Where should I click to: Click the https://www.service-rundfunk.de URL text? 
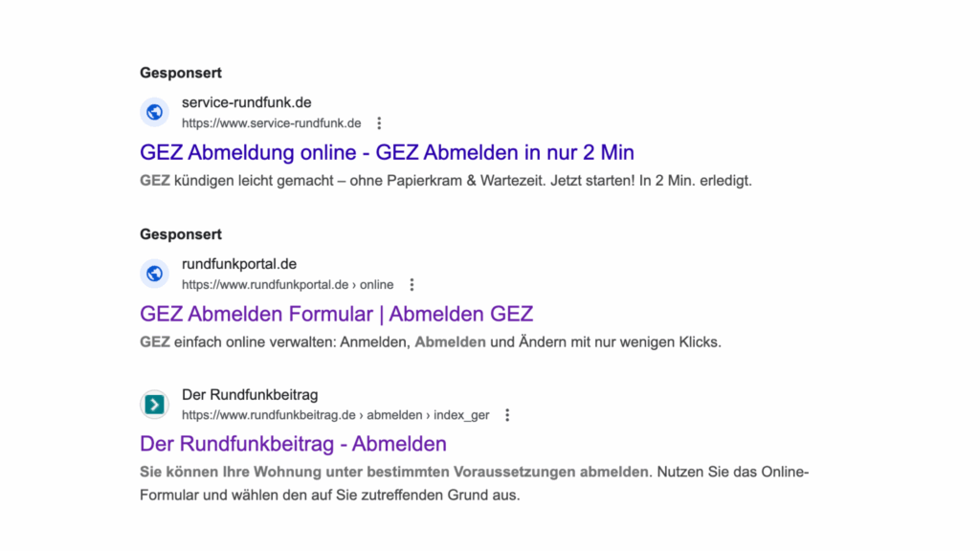tap(271, 123)
